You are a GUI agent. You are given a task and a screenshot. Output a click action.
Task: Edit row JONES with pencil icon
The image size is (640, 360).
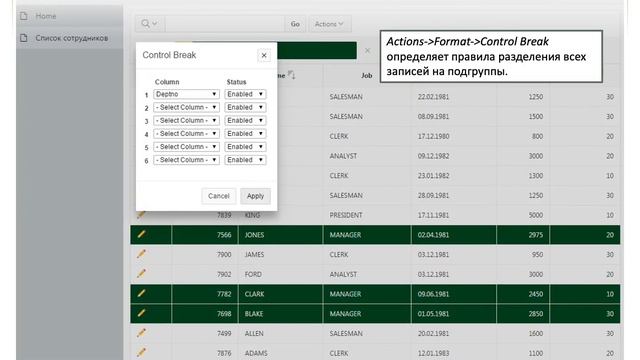(x=141, y=234)
